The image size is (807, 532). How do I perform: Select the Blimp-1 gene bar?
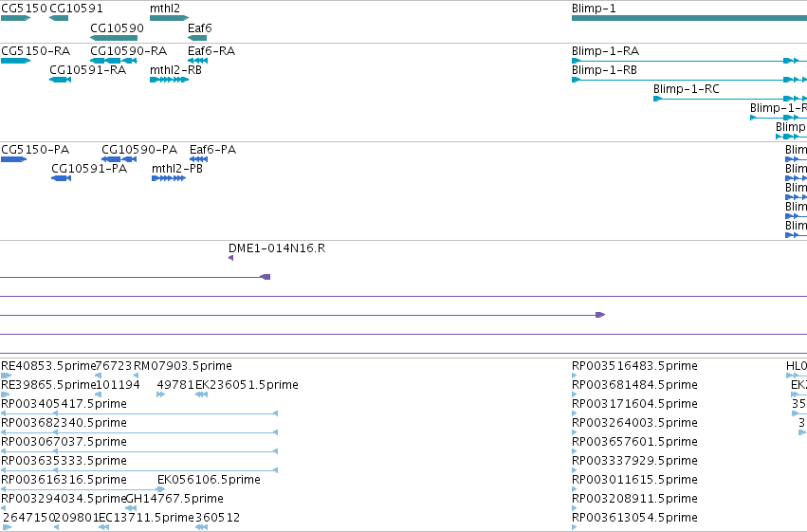[689, 18]
